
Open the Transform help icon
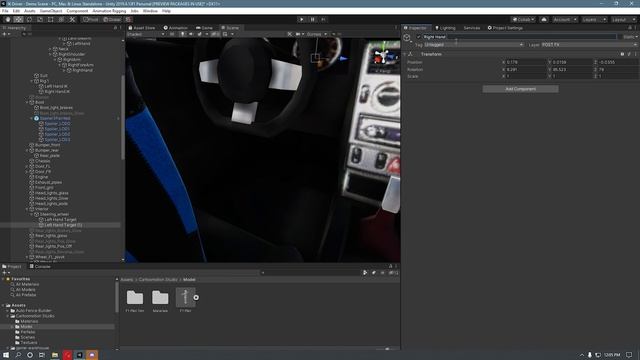point(622,54)
